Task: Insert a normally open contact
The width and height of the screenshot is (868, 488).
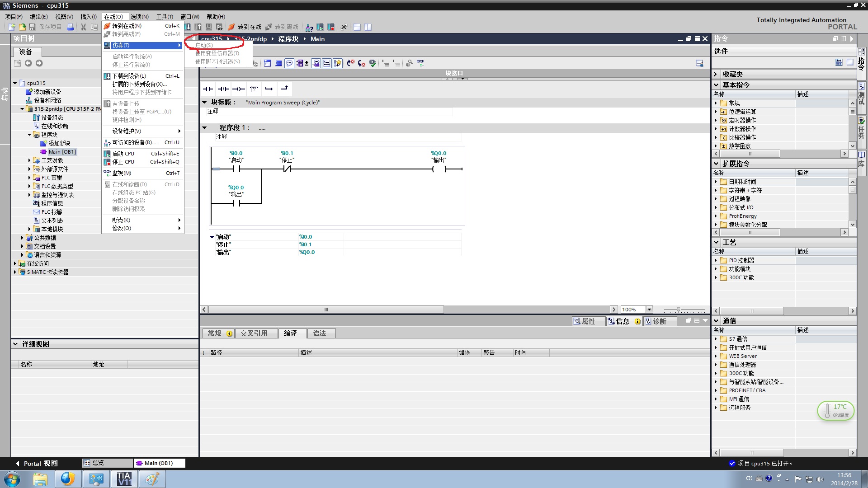Action: [208, 89]
